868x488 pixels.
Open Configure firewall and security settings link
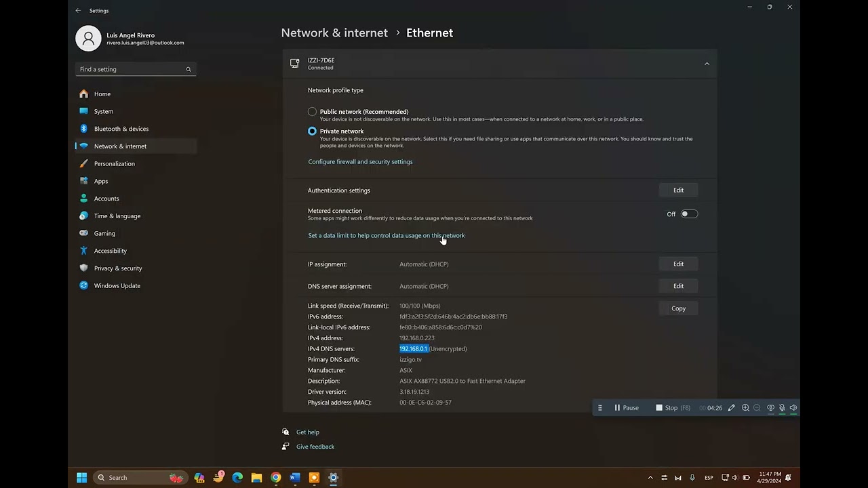[x=360, y=161]
